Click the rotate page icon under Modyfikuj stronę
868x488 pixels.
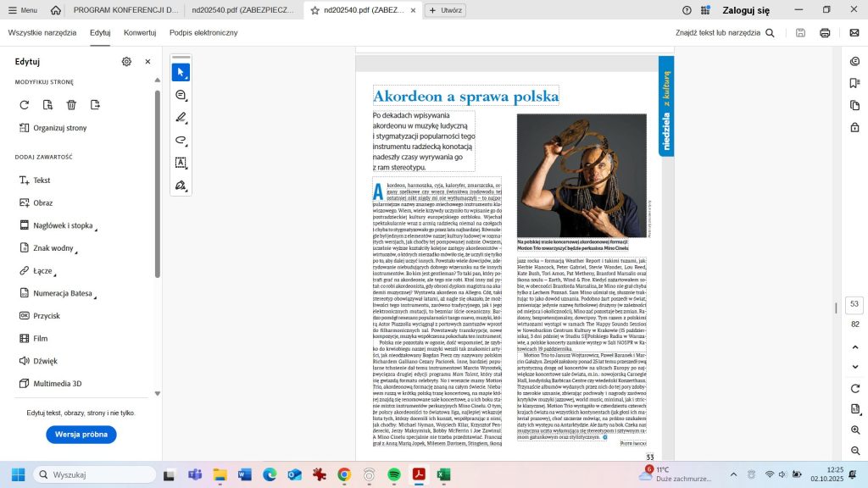pos(24,105)
